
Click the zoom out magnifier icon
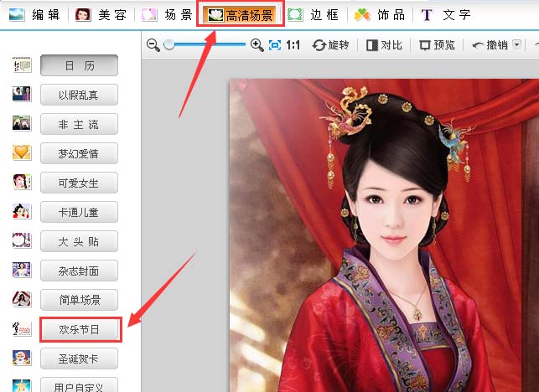pyautogui.click(x=153, y=45)
